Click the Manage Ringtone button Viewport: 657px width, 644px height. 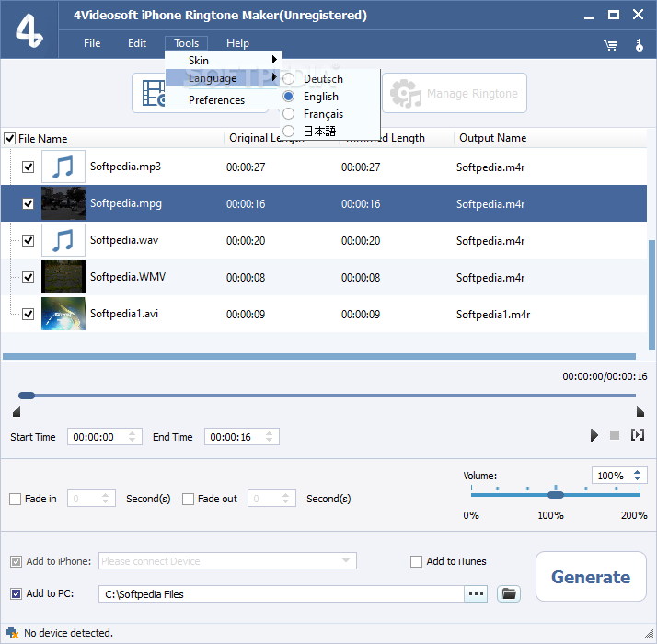[x=455, y=93]
